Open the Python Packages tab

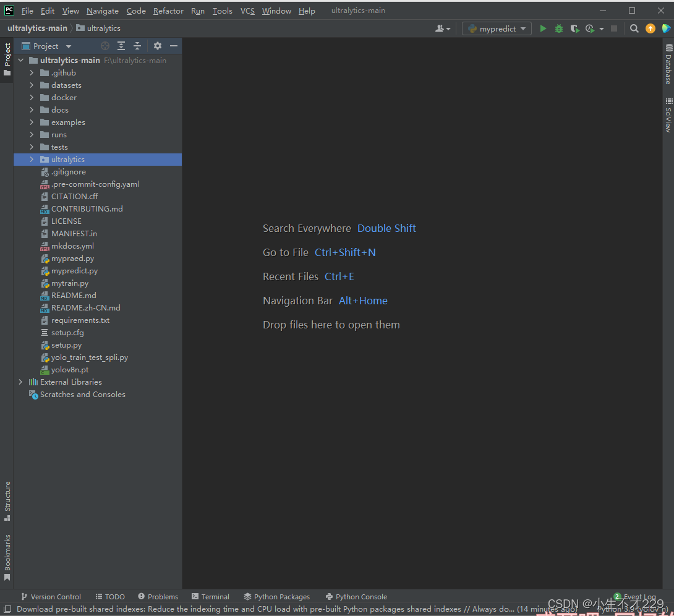click(x=277, y=597)
